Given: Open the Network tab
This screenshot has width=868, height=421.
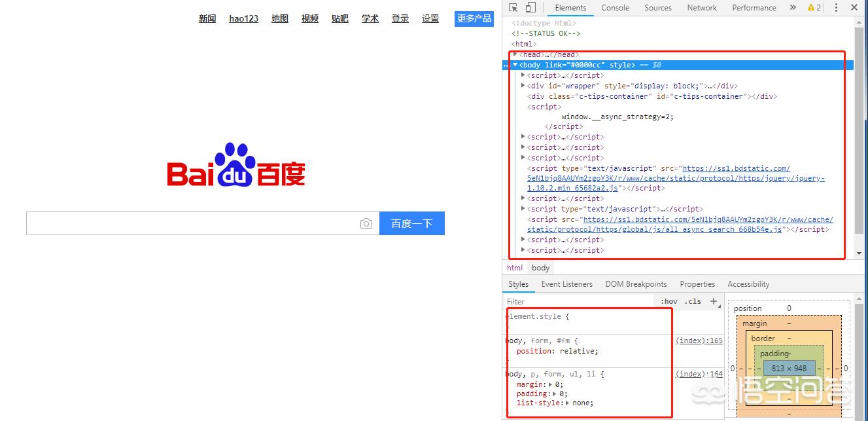Looking at the screenshot, I should (x=702, y=8).
